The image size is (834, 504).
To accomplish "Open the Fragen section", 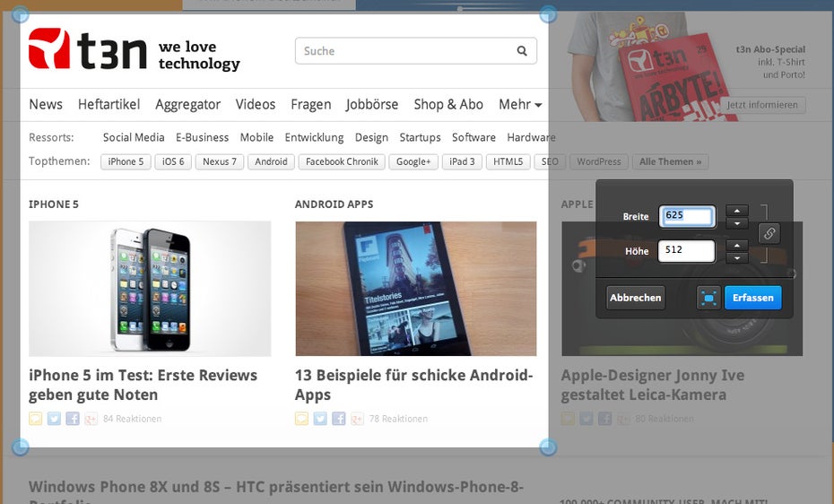I will (310, 105).
